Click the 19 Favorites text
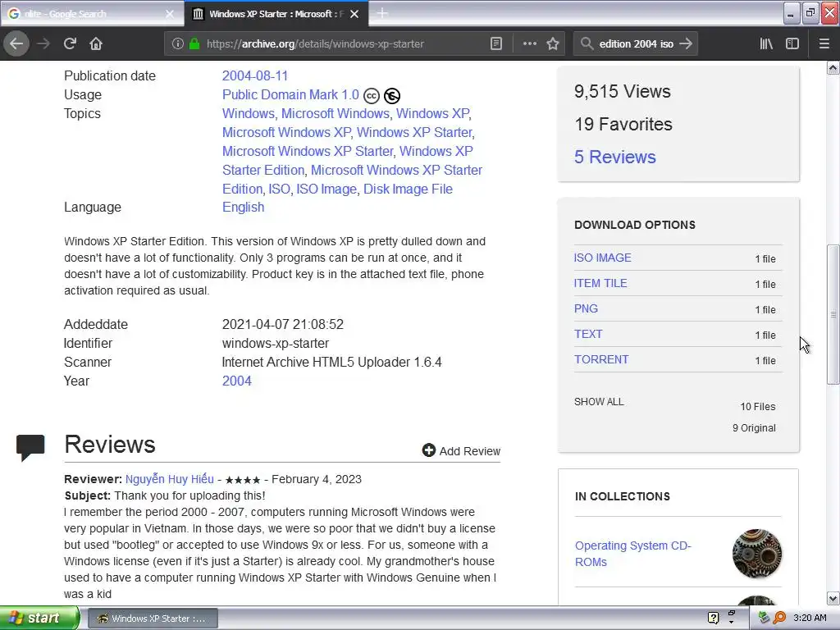 click(623, 125)
